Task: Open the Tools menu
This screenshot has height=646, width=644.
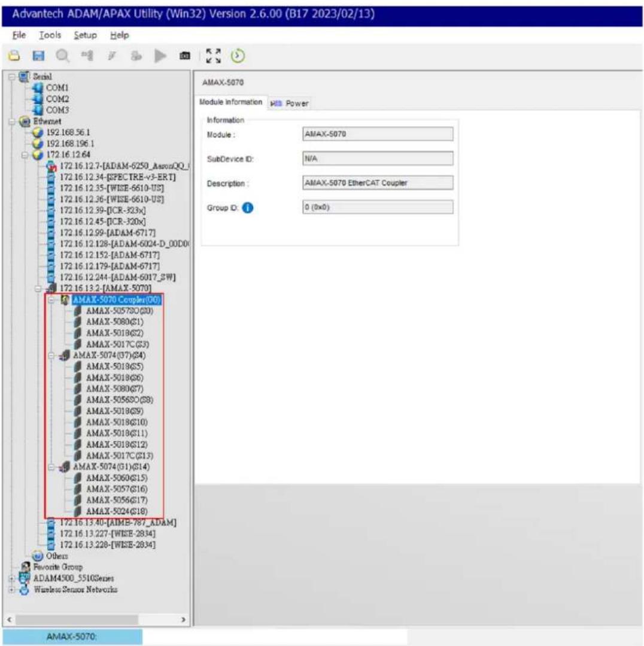Action: pyautogui.click(x=50, y=35)
